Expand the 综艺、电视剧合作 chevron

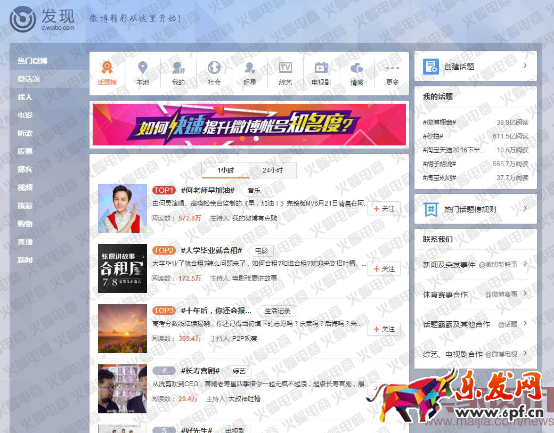coord(525,353)
